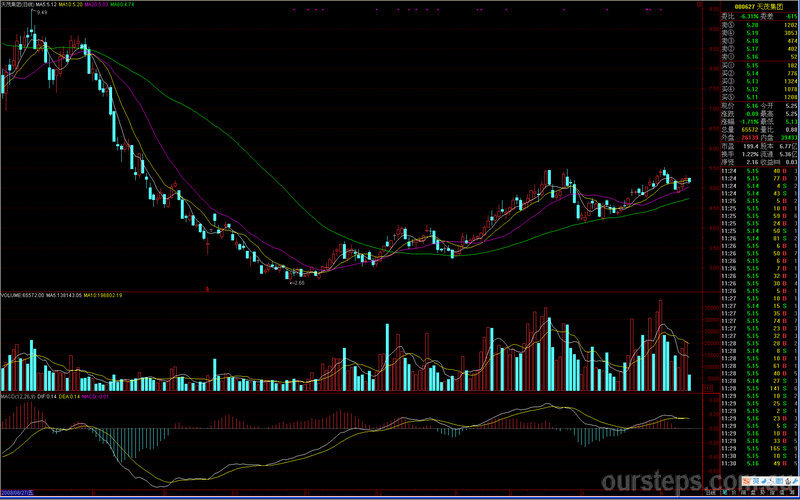Click the magenta MA20:5.03 legend value
Screen dimensions: 800x500
point(95,4)
